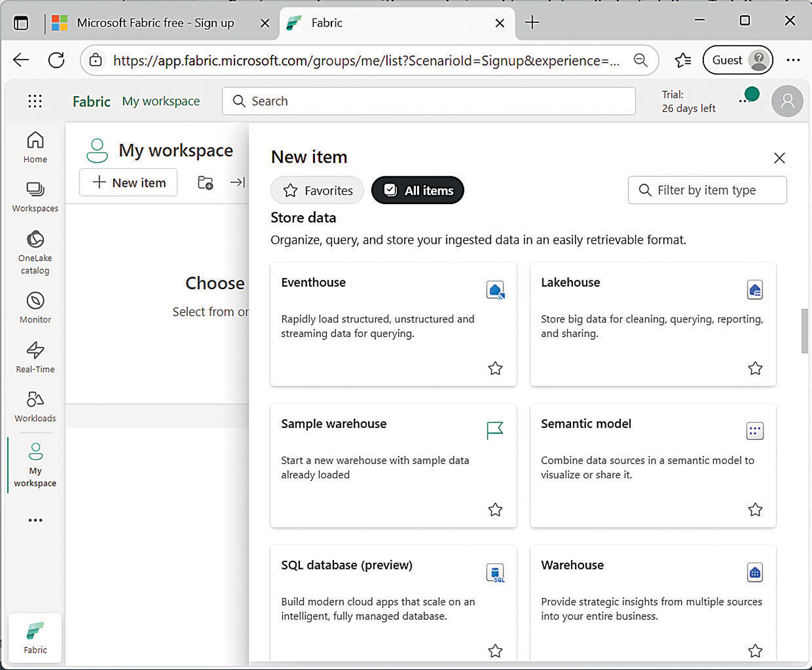Image resolution: width=812 pixels, height=670 pixels.
Task: Click the import arrow icon in toolbar
Action: click(x=237, y=182)
